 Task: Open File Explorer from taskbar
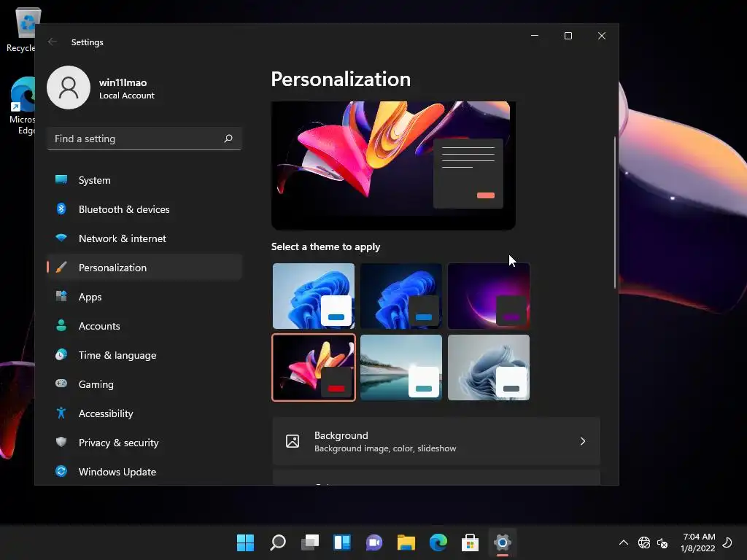click(x=406, y=542)
